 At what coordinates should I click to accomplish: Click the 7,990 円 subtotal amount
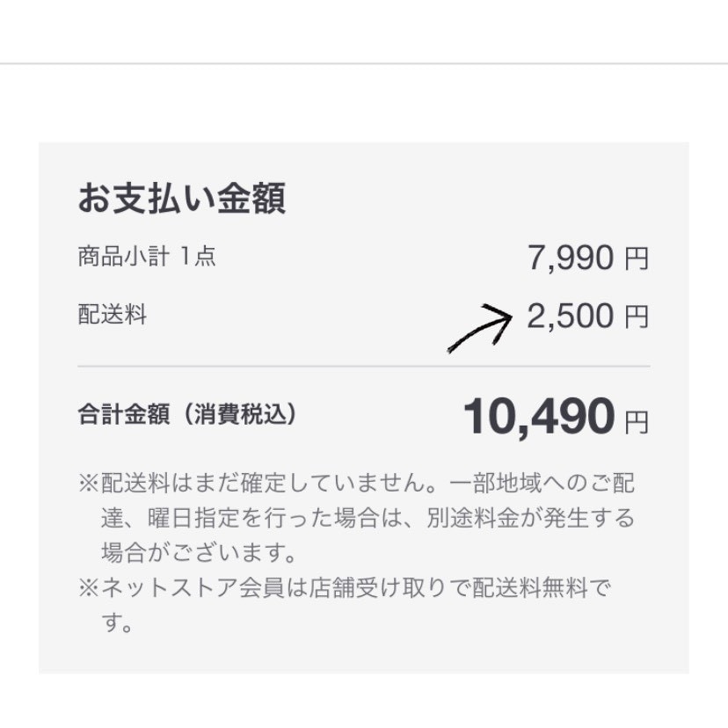coord(588,258)
